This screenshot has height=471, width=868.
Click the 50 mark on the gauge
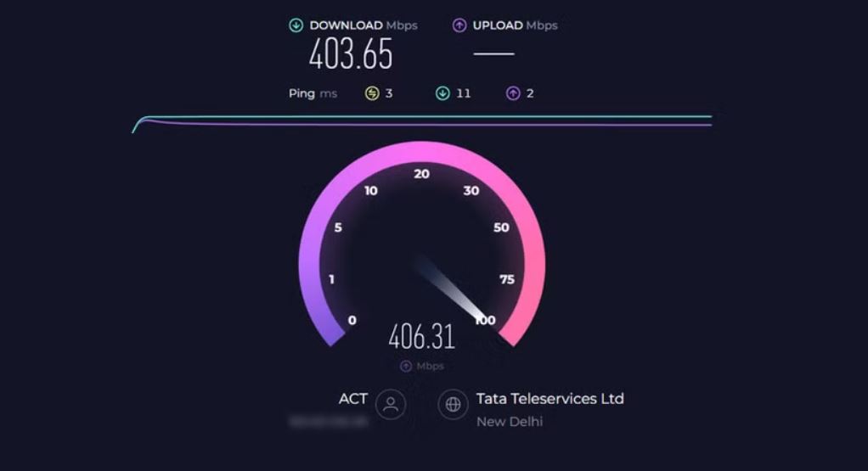coord(501,227)
